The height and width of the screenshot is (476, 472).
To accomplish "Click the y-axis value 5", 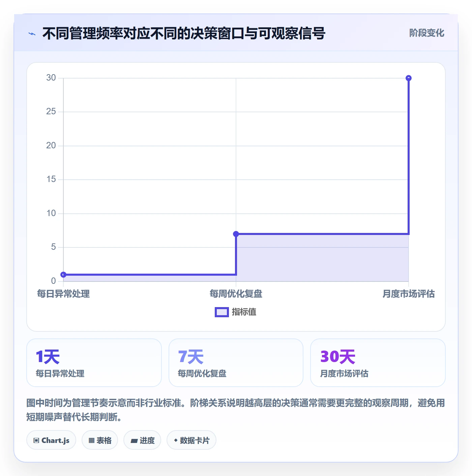I will click(x=53, y=247).
